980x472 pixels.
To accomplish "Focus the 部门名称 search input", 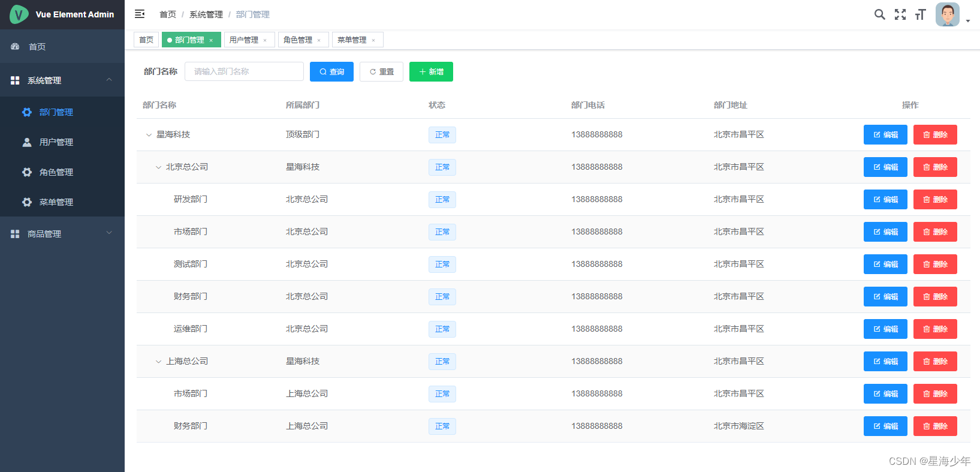I will click(244, 71).
